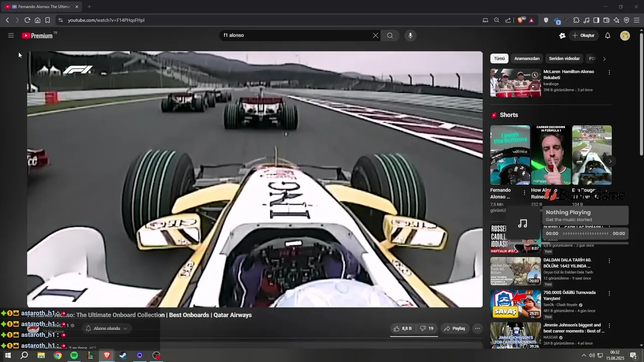
Task: Open '750.000$ Ödüllü Turnuvada Yarıştım!' video
Action: [x=570, y=295]
